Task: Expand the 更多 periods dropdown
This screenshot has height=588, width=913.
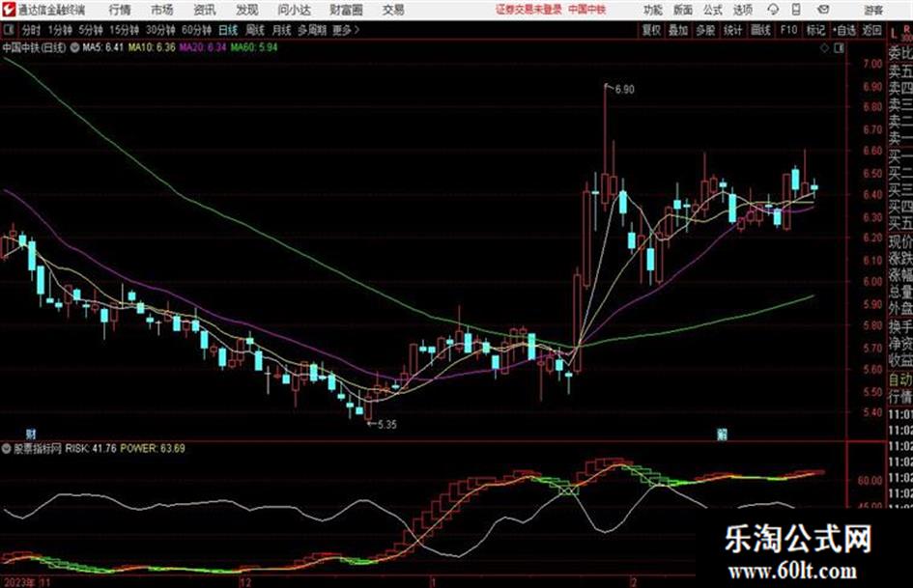Action: tap(346, 30)
